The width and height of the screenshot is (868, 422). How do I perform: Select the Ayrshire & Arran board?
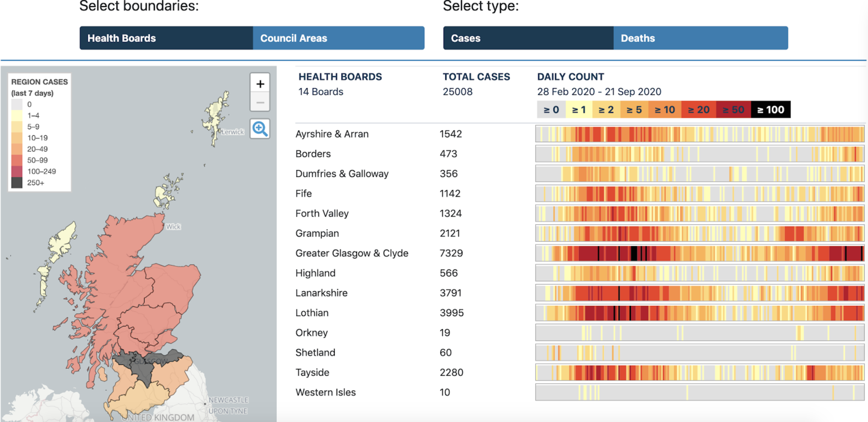(x=332, y=134)
